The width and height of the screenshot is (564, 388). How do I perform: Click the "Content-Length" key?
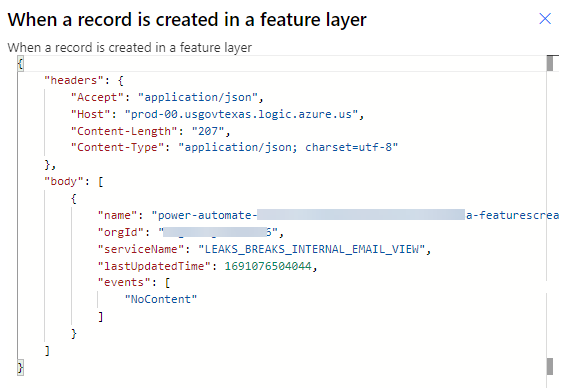coord(124,131)
